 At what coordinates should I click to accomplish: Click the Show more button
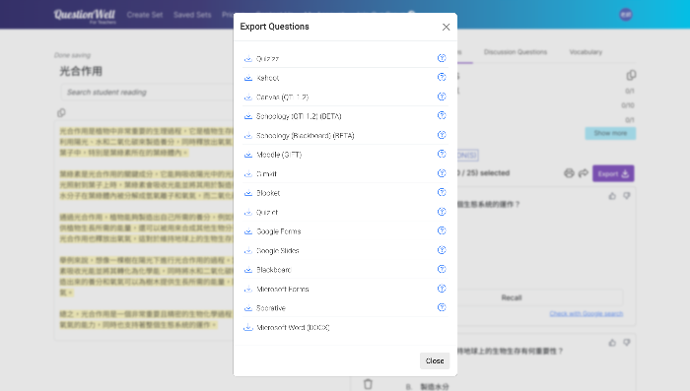click(610, 133)
